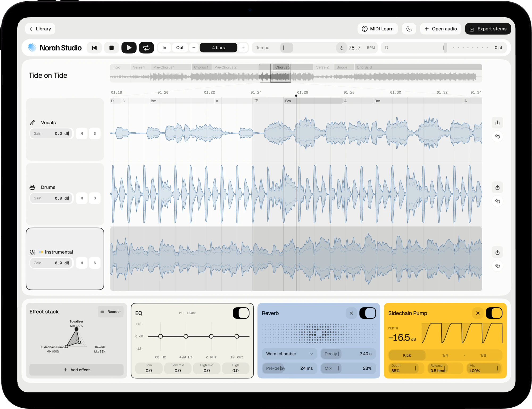Decrease loop length with minus button
Viewport: 532px width, 409px height.
[194, 48]
